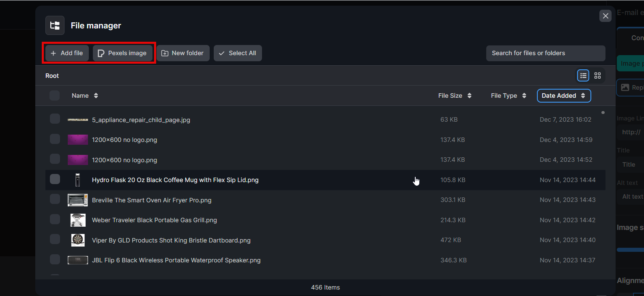Check the Viper Dartboard file checkbox
The width and height of the screenshot is (644, 296).
click(55, 239)
